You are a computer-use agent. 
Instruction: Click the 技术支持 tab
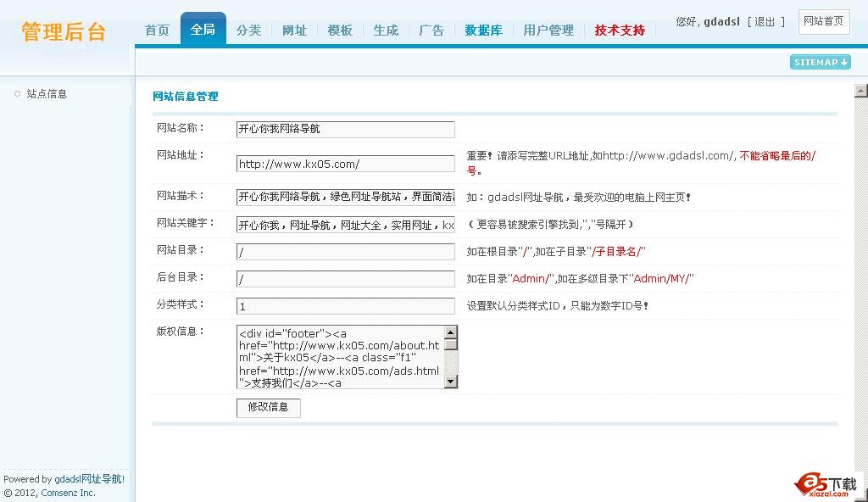click(x=620, y=31)
